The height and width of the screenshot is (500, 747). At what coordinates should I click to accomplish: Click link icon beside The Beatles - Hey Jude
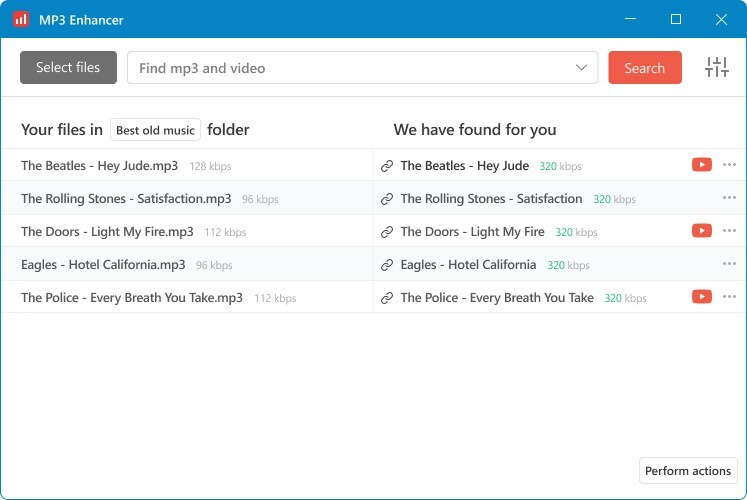pyautogui.click(x=387, y=166)
